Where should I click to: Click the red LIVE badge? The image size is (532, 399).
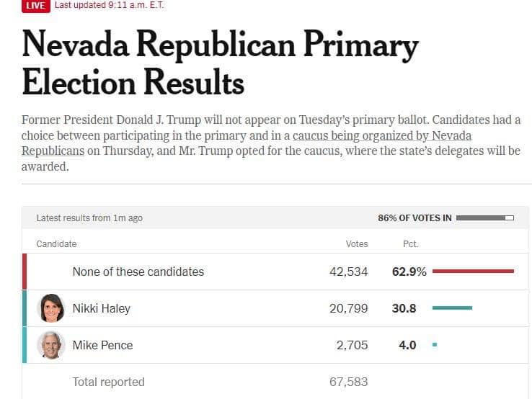(35, 6)
